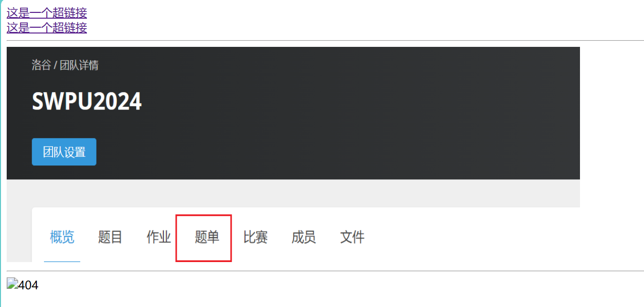Image resolution: width=644 pixels, height=307 pixels.
Task: Open the second 这是一个超链接 hyperlink
Action: (x=47, y=27)
